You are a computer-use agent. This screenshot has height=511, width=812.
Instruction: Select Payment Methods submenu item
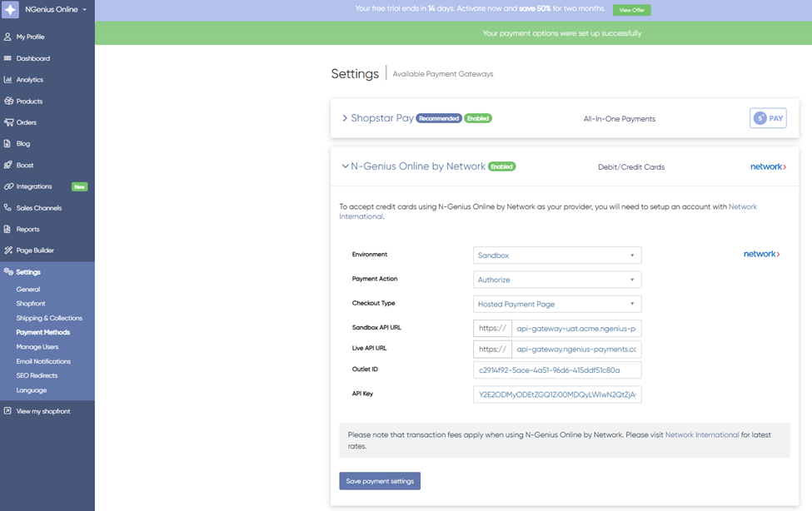tap(43, 332)
